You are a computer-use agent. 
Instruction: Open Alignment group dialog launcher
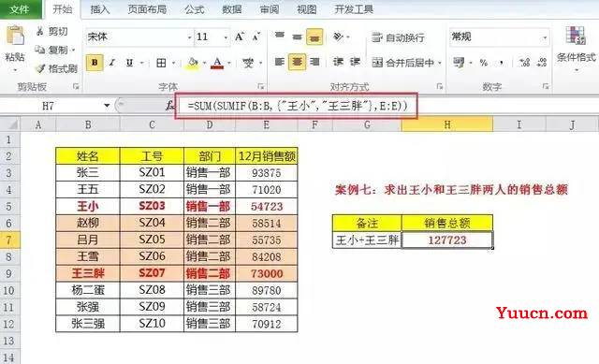(439, 87)
